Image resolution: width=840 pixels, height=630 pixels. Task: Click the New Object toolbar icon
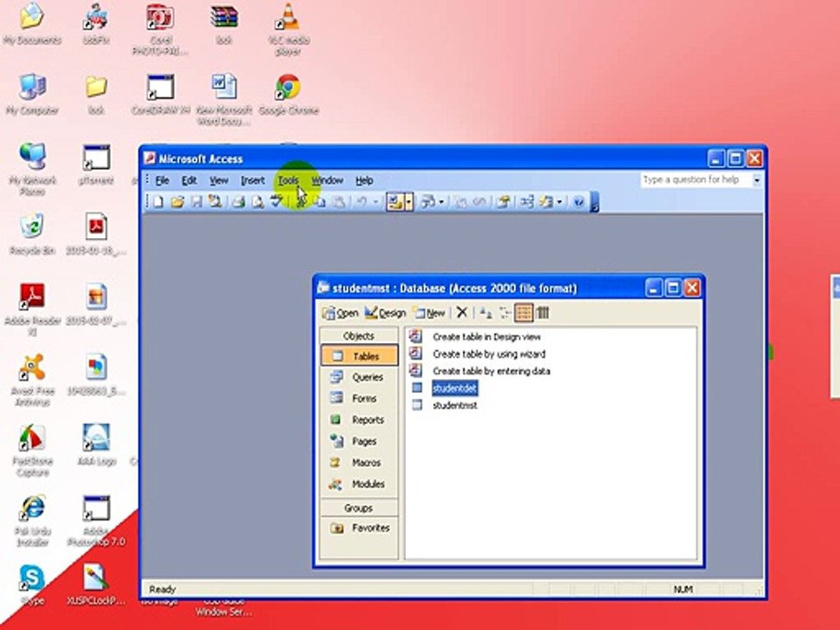(546, 202)
